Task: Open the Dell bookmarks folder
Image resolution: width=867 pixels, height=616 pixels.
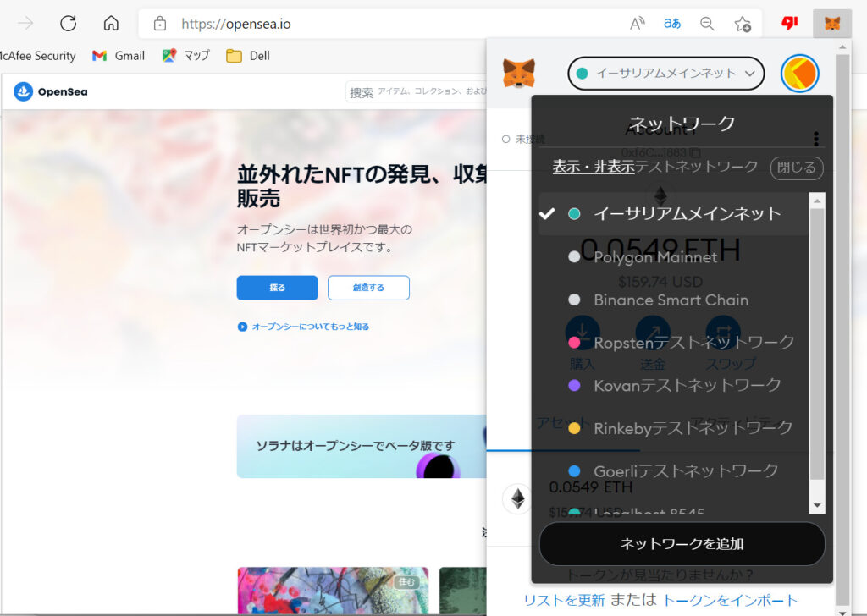Action: point(248,56)
